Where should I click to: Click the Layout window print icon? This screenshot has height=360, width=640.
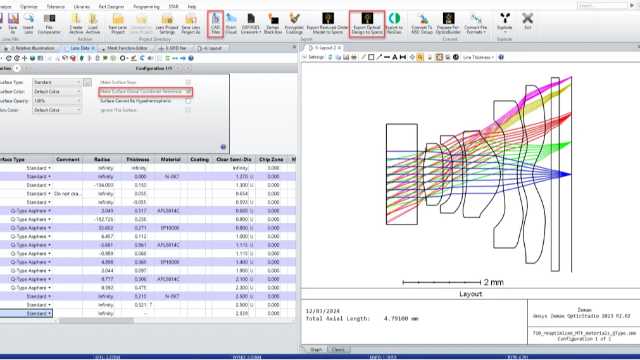(354, 58)
